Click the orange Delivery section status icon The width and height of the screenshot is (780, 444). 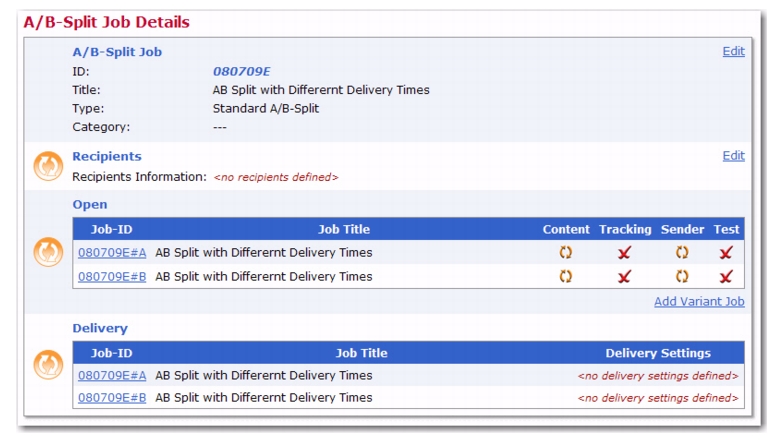coord(48,365)
